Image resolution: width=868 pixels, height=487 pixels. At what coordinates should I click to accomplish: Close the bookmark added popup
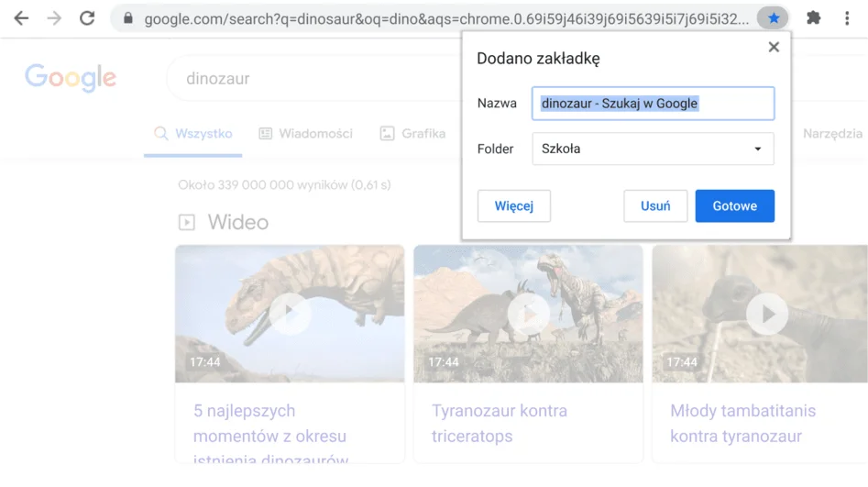click(x=774, y=48)
